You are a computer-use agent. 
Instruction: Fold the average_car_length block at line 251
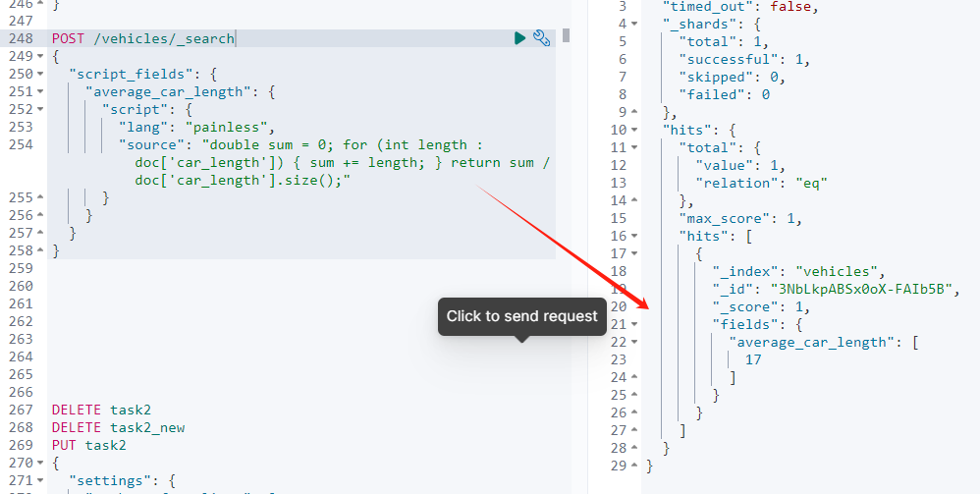click(40, 91)
